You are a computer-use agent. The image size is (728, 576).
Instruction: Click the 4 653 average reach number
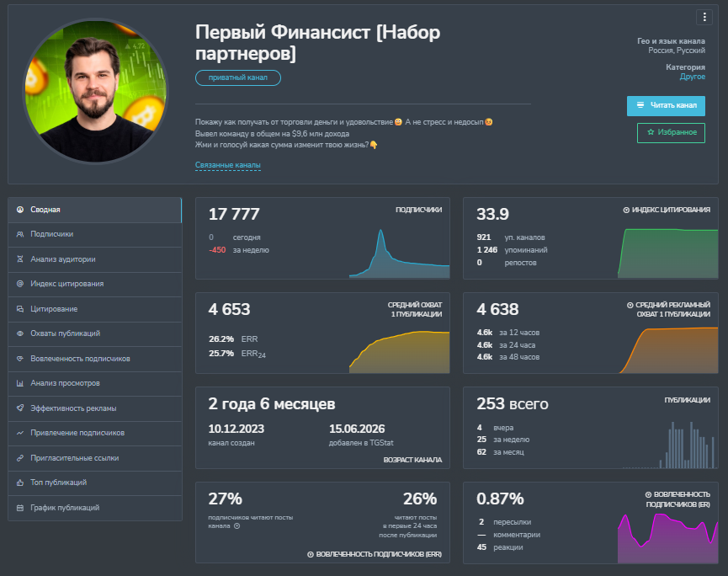[230, 309]
